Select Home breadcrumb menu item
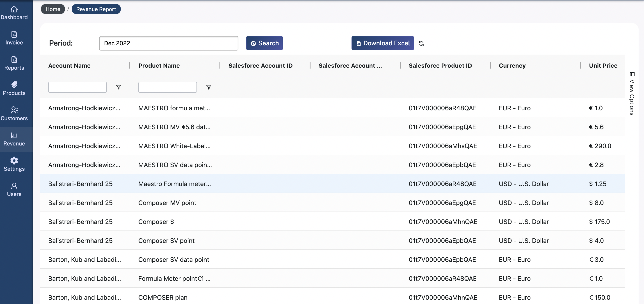Screen dimensions: 644x304 pos(52,9)
